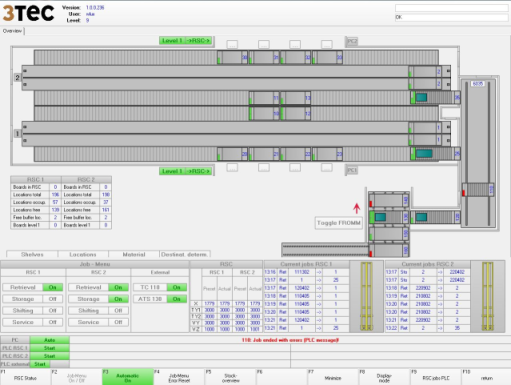The image size is (511, 385).
Task: Select the teal board on conveyor 26
Action: [x=421, y=97]
